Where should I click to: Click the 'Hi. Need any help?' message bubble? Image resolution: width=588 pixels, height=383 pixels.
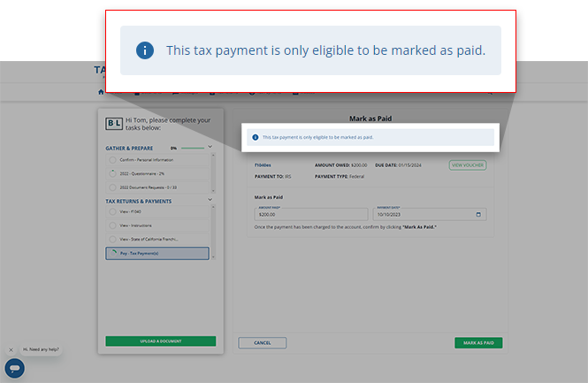point(41,349)
